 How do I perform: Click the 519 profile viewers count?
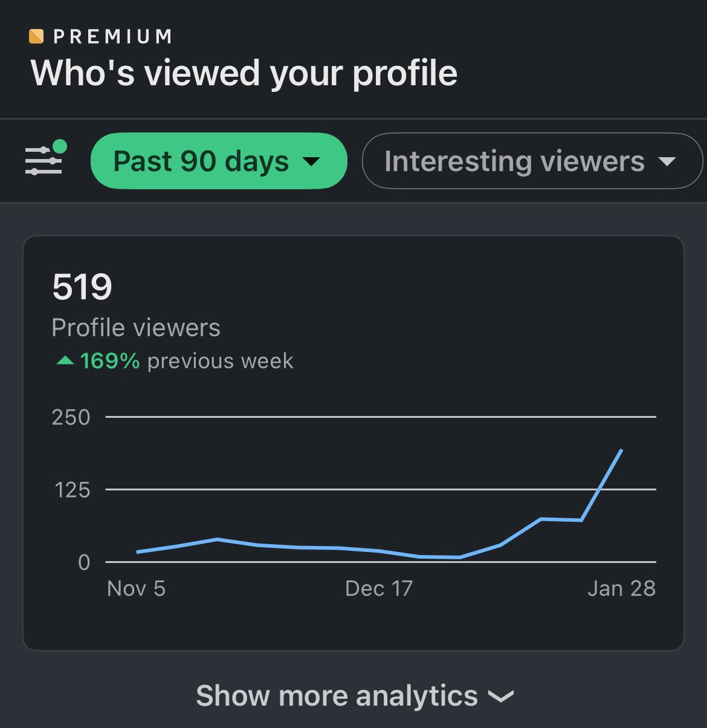(82, 287)
